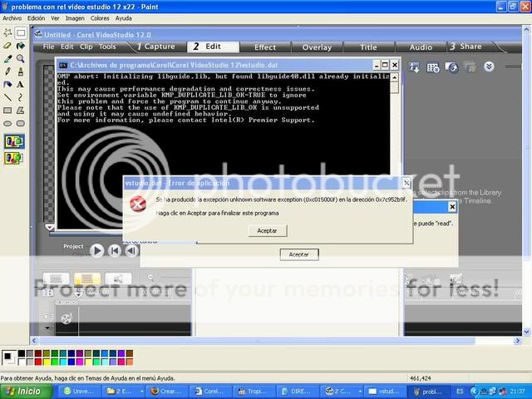The width and height of the screenshot is (532, 399).
Task: Select the Rectangle shape tool
Action: (7, 111)
